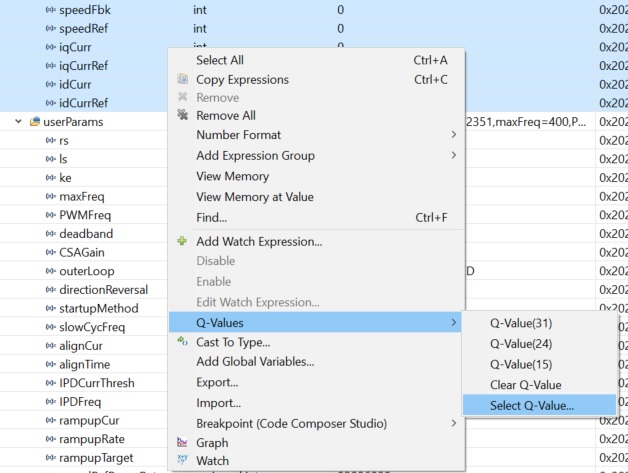This screenshot has height=473, width=628.
Task: Collapse the userParams tree node
Action: pos(18,122)
